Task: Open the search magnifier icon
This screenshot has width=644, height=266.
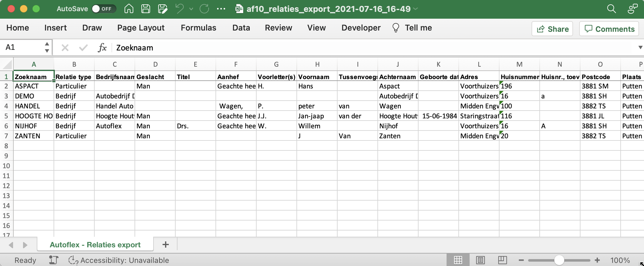Action: pyautogui.click(x=611, y=9)
